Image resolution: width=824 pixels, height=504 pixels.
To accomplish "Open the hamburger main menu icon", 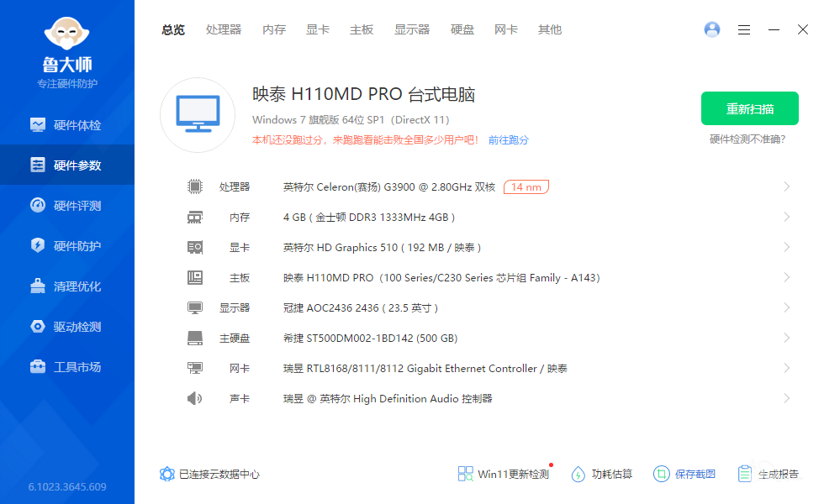I will [x=743, y=30].
